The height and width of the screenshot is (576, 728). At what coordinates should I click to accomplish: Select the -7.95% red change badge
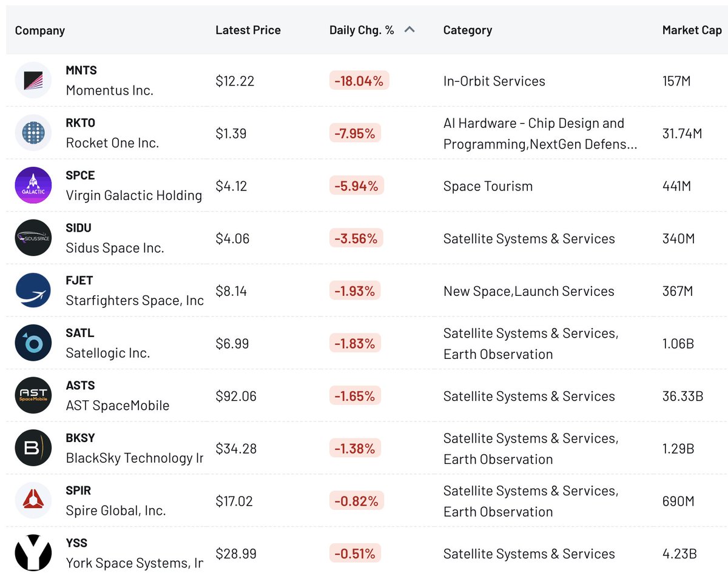[x=355, y=133]
